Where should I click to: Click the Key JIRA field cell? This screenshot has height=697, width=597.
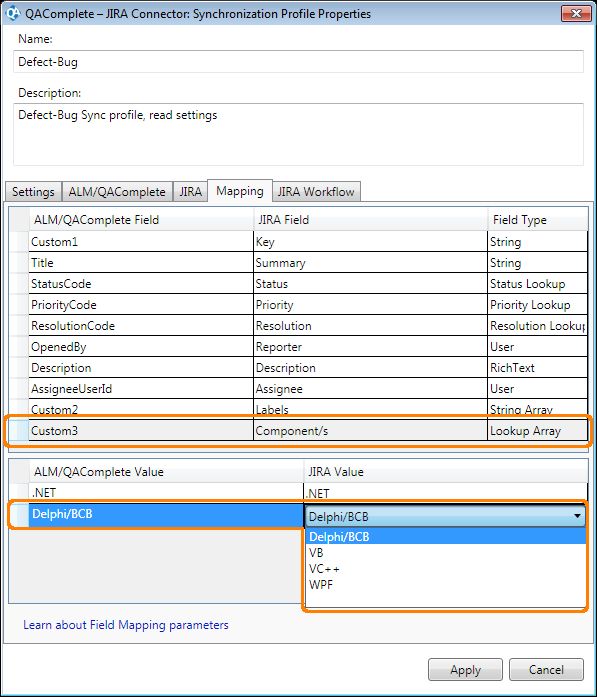tap(371, 242)
